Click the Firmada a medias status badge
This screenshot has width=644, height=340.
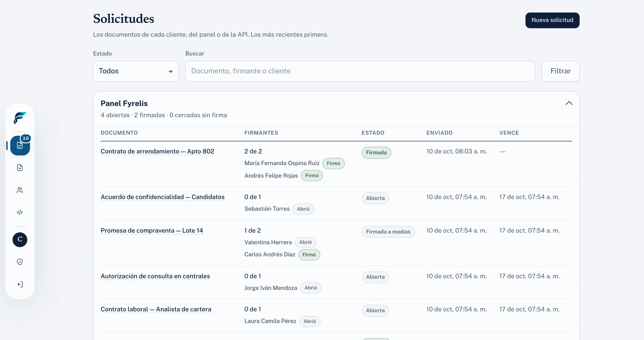pyautogui.click(x=388, y=232)
